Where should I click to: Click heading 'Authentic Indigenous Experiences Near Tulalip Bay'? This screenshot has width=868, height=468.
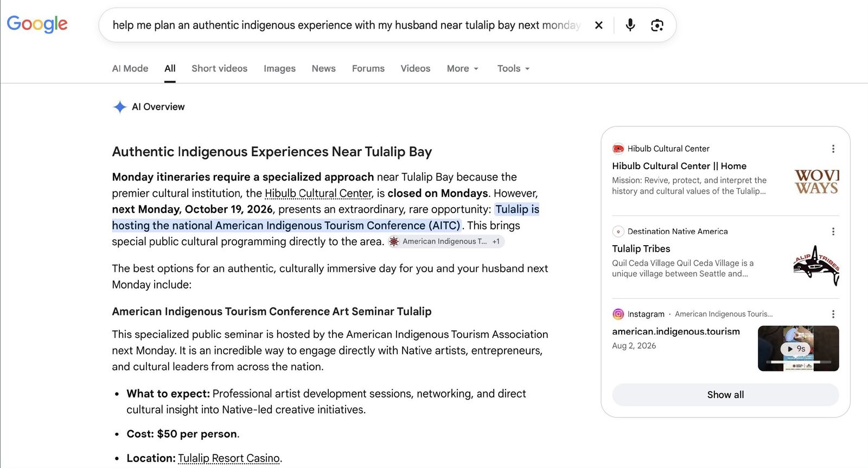[x=272, y=152]
